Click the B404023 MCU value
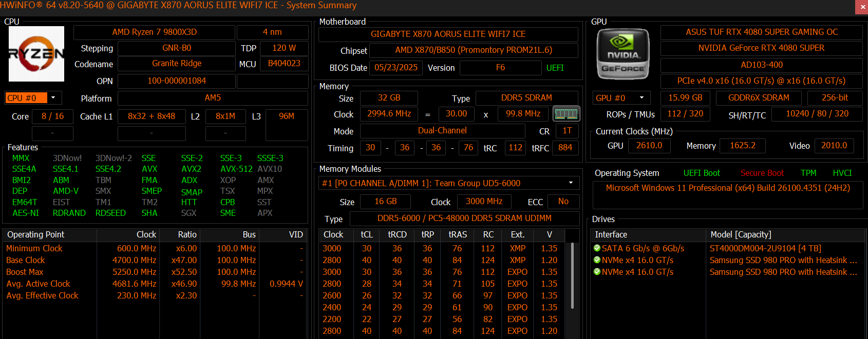868x339 pixels. [x=284, y=64]
